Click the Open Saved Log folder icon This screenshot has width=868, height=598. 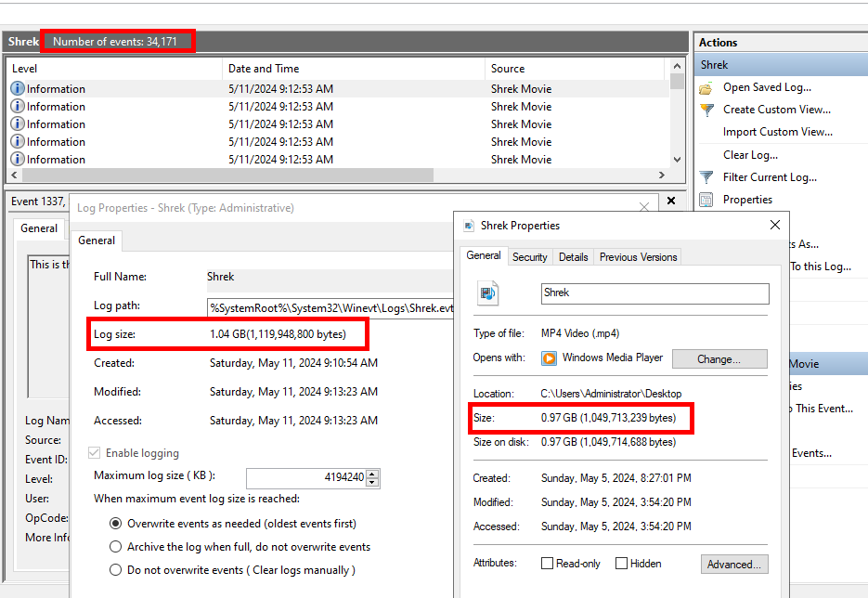coord(706,88)
